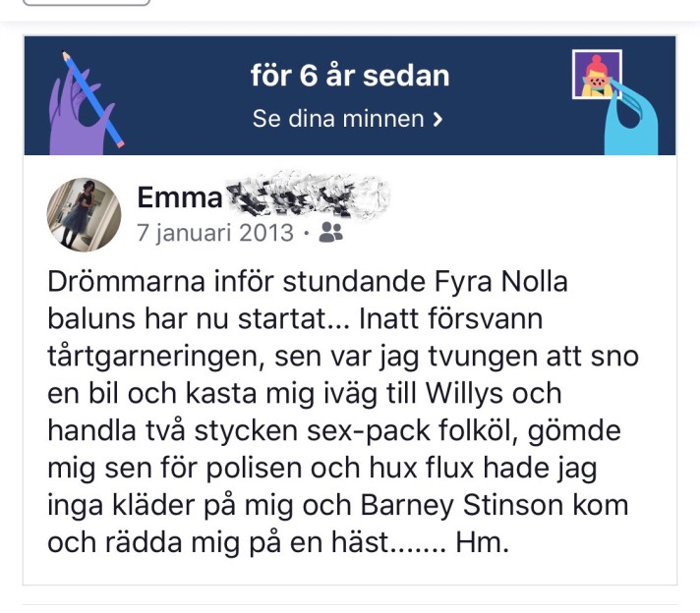Click the trailing 'Hm.' ending the post
The width and height of the screenshot is (700, 613).
482,542
